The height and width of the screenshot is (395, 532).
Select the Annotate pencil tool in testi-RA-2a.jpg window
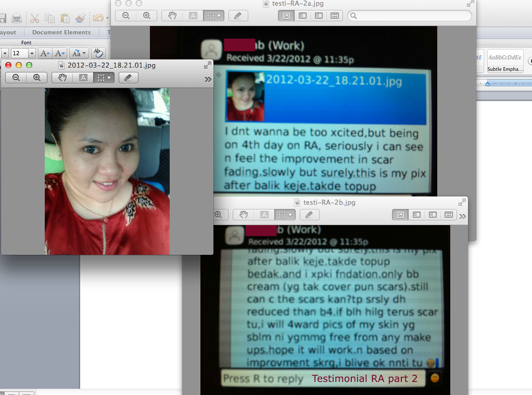237,16
